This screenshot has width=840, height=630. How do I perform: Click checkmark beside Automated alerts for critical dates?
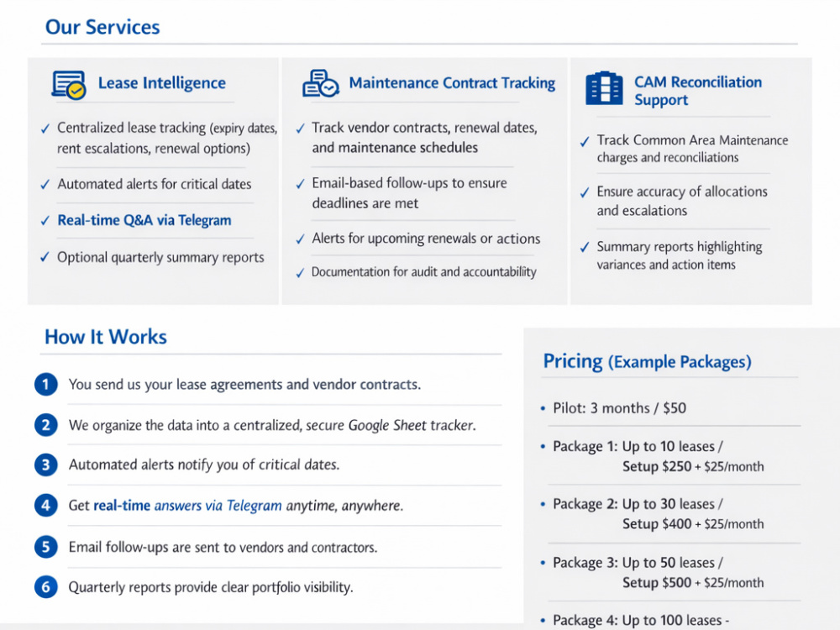click(45, 185)
